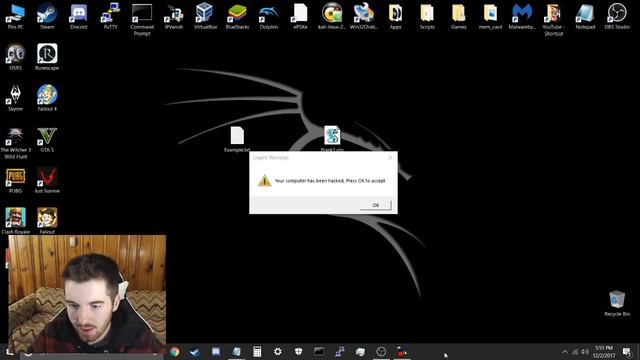The width and height of the screenshot is (640, 360).
Task: Select the Just Survive desktop shortcut
Action: 47,180
